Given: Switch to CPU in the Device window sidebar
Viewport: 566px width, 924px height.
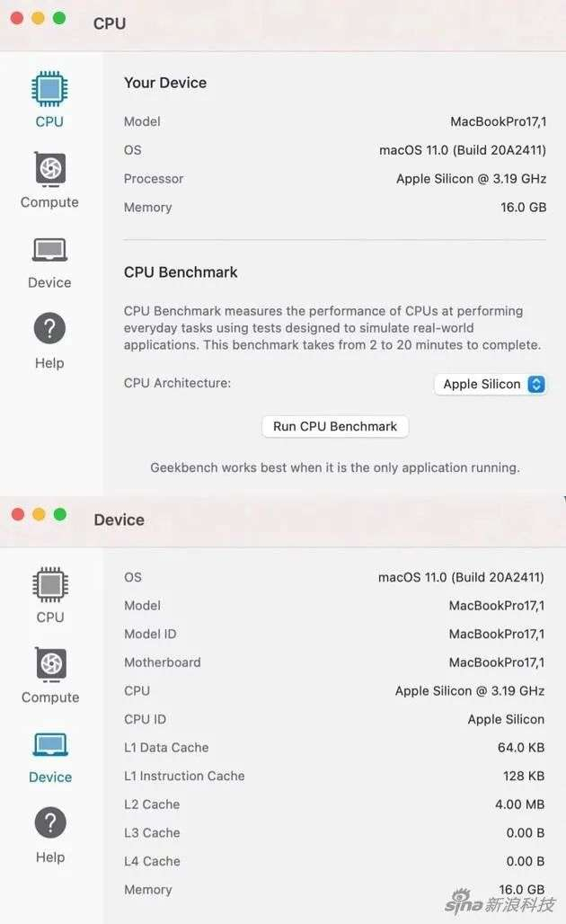Looking at the screenshot, I should [x=50, y=584].
